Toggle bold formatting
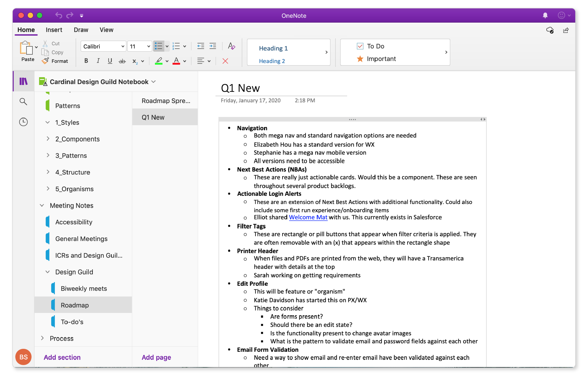 (x=86, y=61)
